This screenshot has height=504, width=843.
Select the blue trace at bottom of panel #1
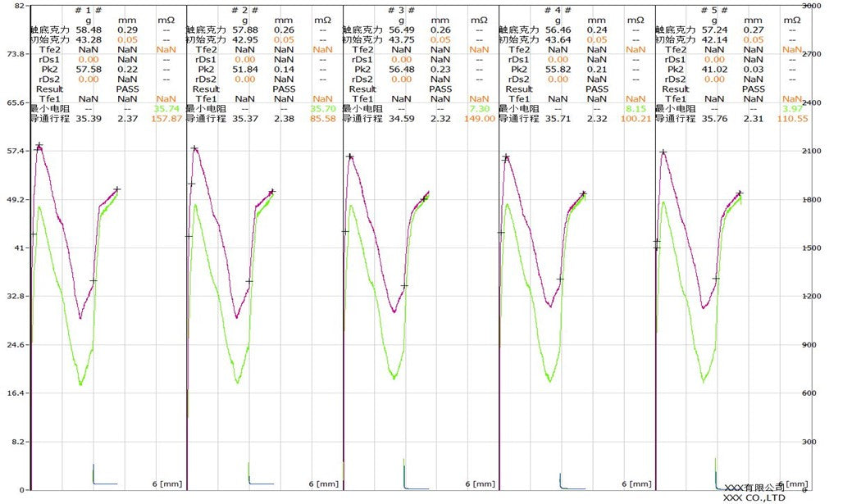(103, 482)
